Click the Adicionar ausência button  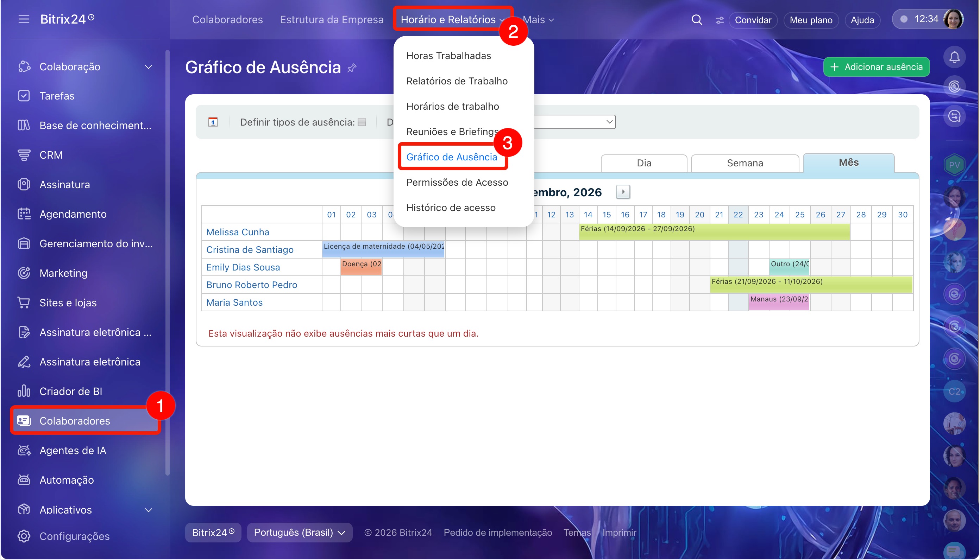[x=877, y=67]
